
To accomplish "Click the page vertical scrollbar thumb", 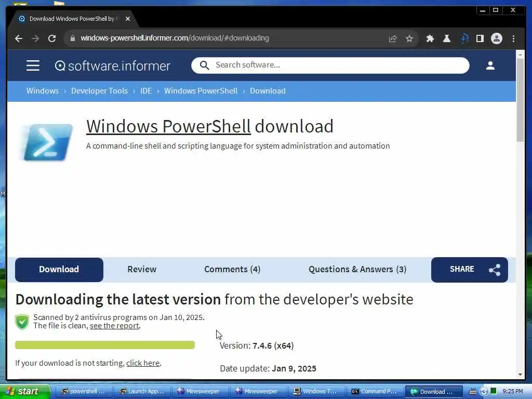I will [x=521, y=100].
